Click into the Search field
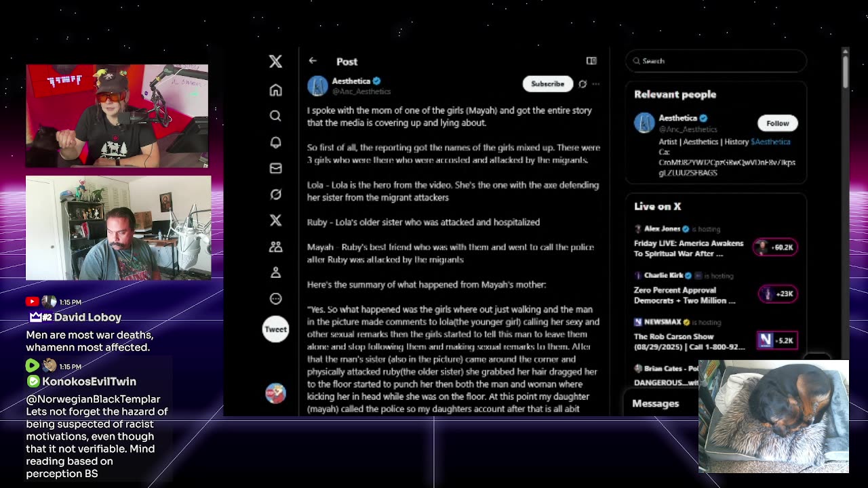 [716, 61]
